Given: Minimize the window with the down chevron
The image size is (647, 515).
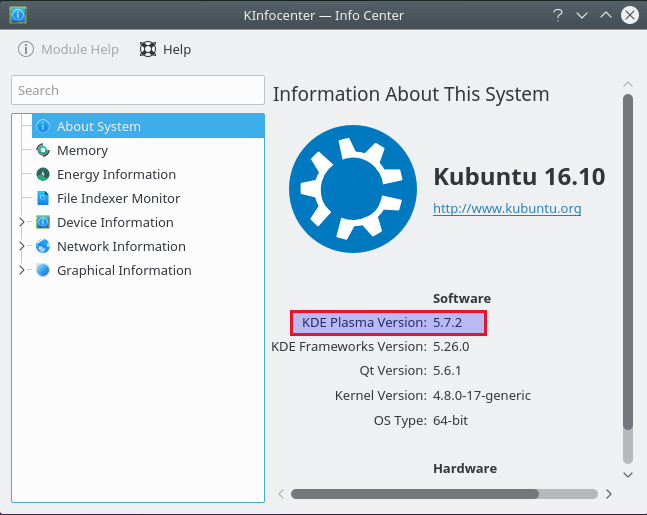Looking at the screenshot, I should [x=582, y=16].
